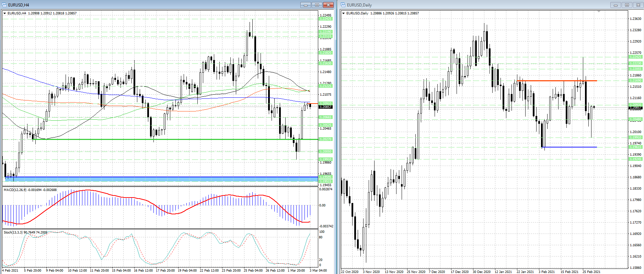The height and width of the screenshot is (274, 644).
Task: Minimize the EURUSD,Daily chart window
Action: [x=616, y=5]
